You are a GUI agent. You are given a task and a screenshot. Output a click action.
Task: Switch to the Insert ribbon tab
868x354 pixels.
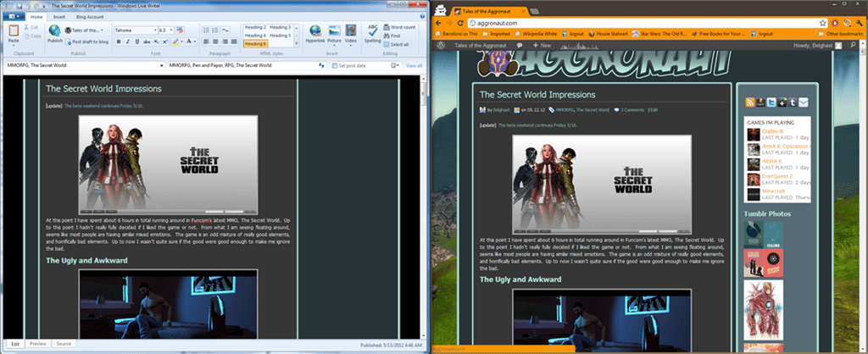(58, 17)
